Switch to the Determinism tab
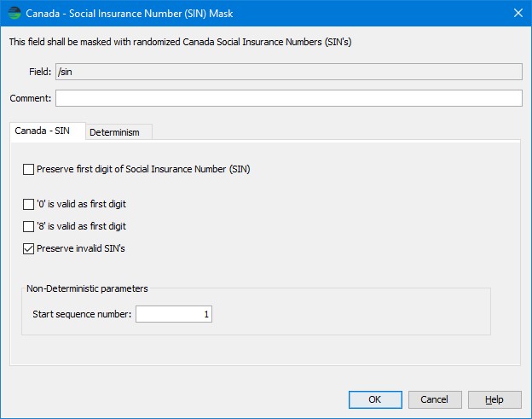 pyautogui.click(x=119, y=132)
